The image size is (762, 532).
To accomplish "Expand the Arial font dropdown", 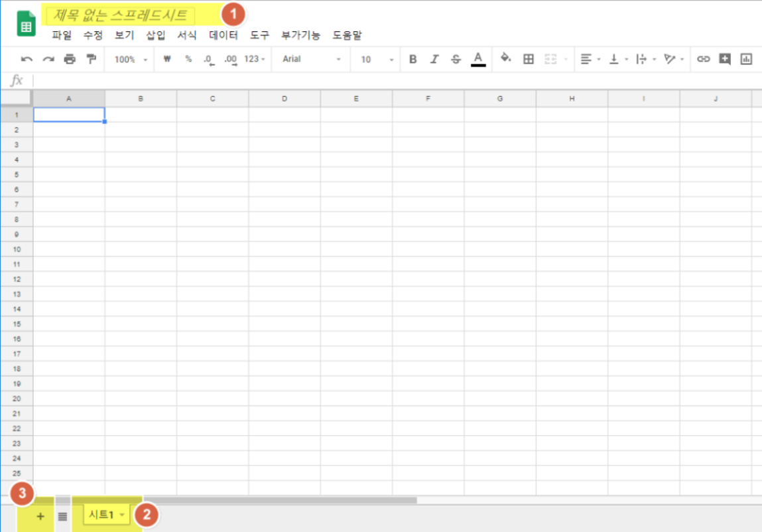I will point(312,59).
